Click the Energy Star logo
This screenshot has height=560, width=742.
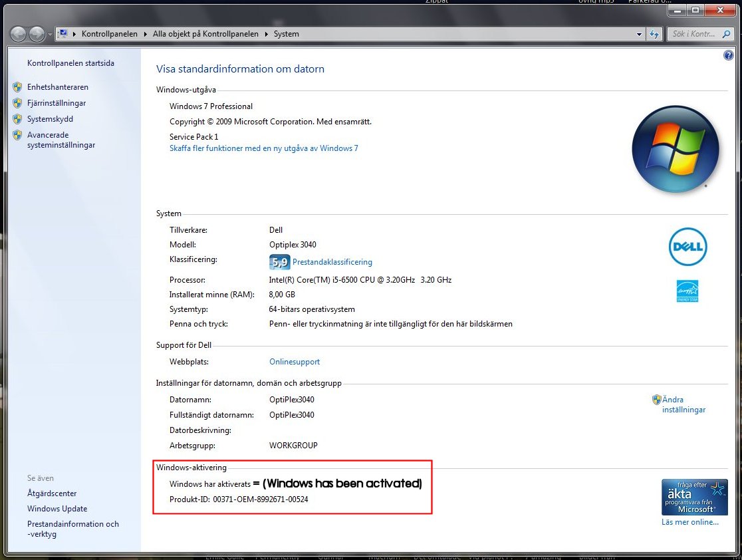(687, 291)
